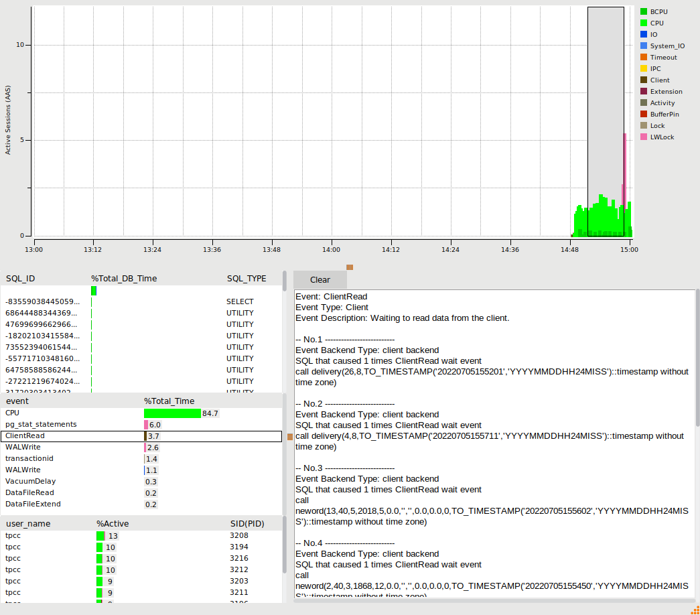Click the event detail text scrollbar

pos(698,357)
